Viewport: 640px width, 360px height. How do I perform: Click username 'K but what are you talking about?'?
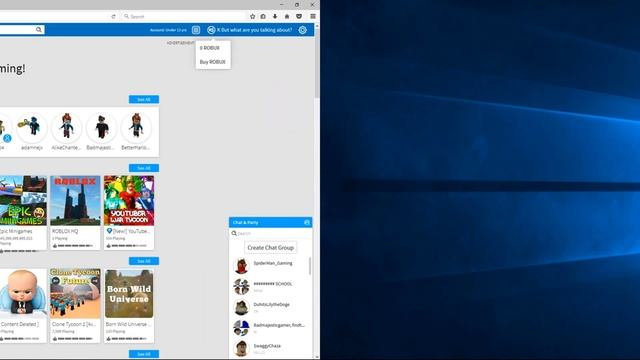coord(254,30)
